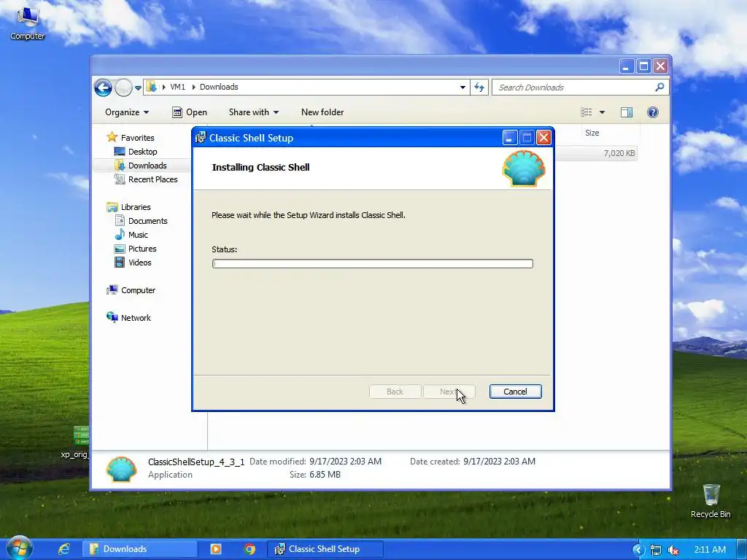Switch to Classic Shell Setup taskbar button
This screenshot has width=747, height=560.
point(325,549)
